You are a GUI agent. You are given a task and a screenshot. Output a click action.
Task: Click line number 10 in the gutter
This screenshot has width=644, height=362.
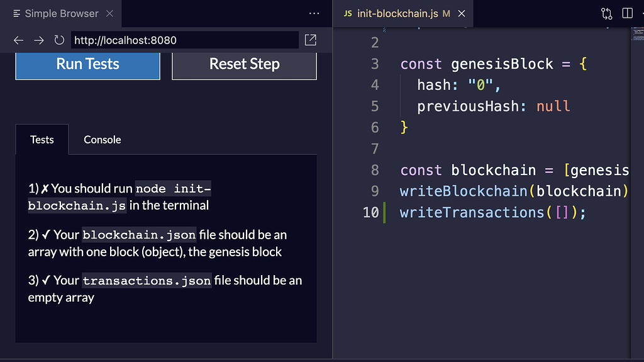[x=371, y=213]
